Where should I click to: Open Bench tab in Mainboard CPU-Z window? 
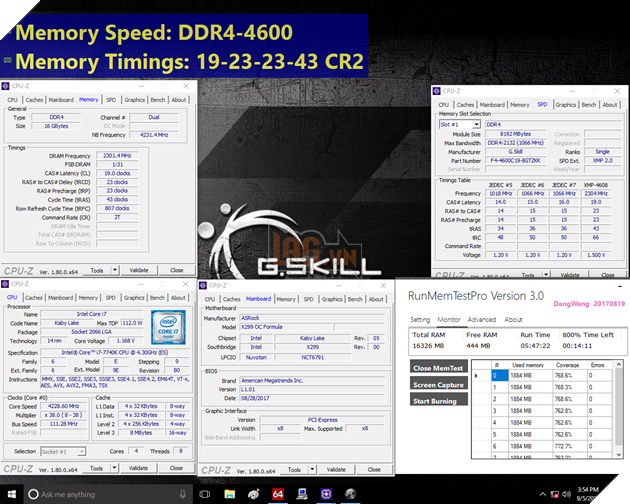pos(355,299)
